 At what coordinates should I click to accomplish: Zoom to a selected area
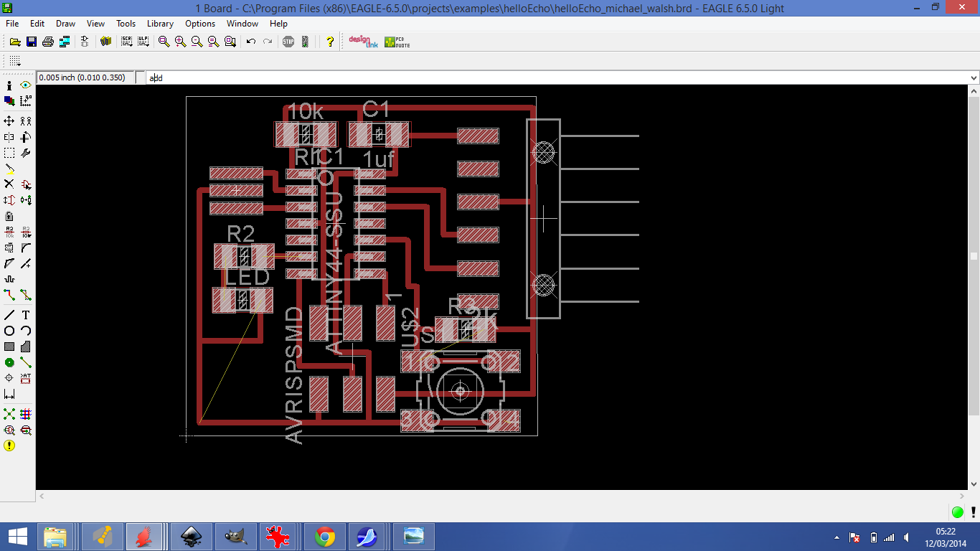230,42
